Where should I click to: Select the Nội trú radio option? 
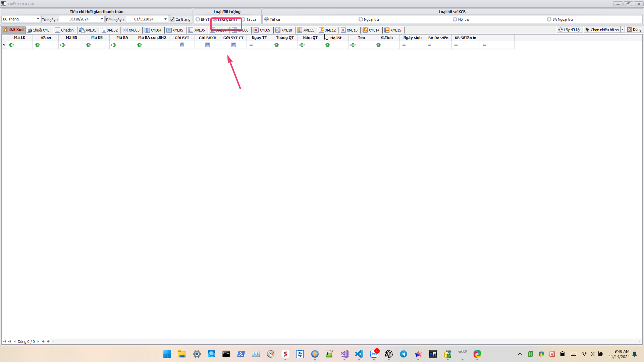pos(455,19)
